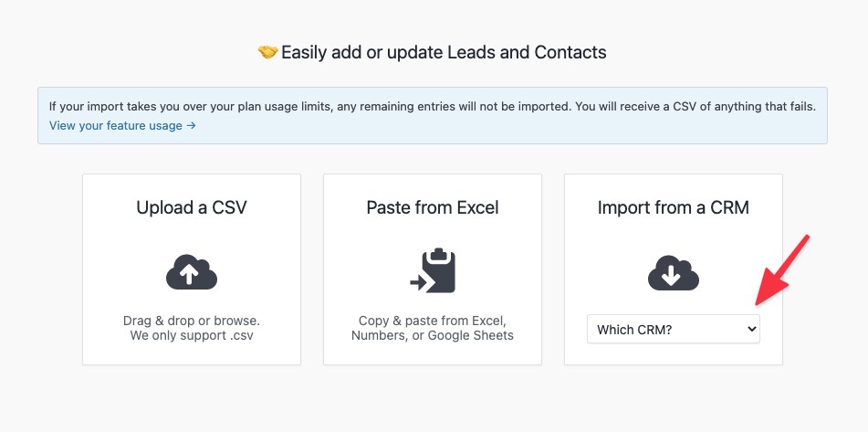Click the Drag & drop or browse text
This screenshot has height=432, width=868.
coord(192,321)
